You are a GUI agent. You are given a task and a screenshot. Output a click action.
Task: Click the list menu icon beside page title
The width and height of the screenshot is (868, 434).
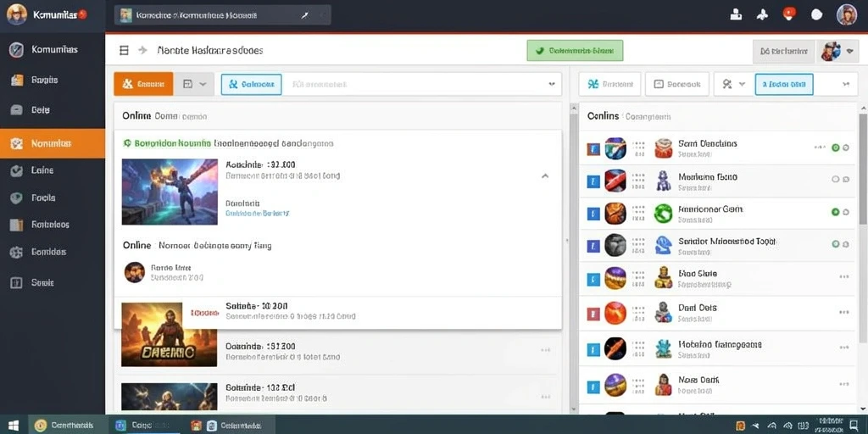click(124, 50)
